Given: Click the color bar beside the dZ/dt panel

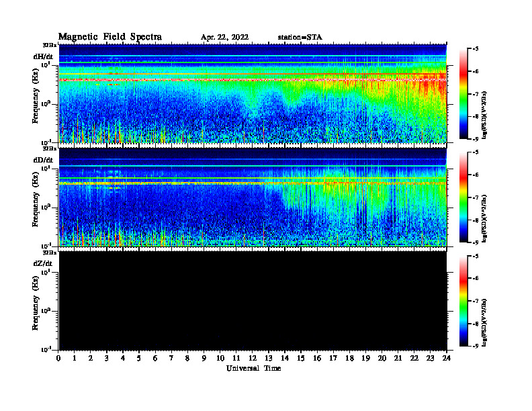Looking at the screenshot, I should coord(463,301).
